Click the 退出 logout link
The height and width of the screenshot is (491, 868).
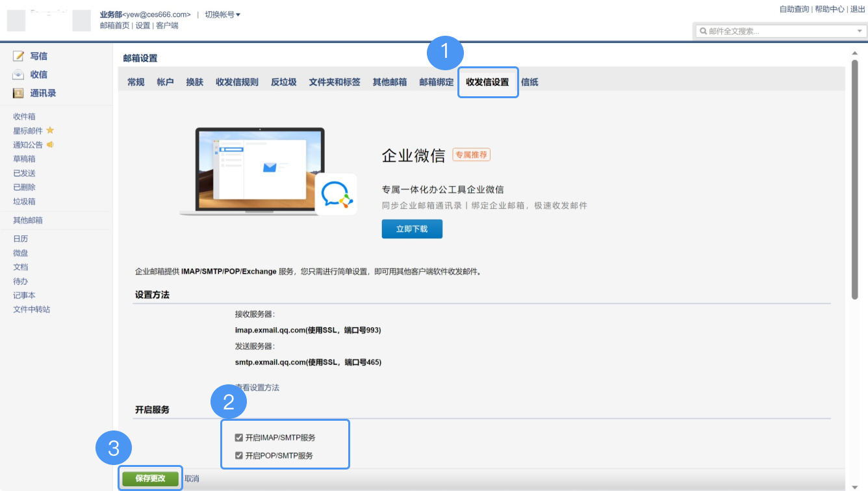pos(858,9)
